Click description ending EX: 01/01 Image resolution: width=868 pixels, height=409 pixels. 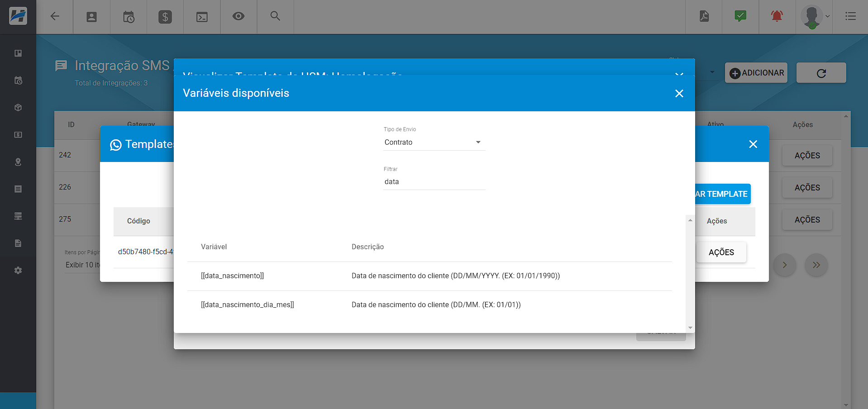[436, 304]
